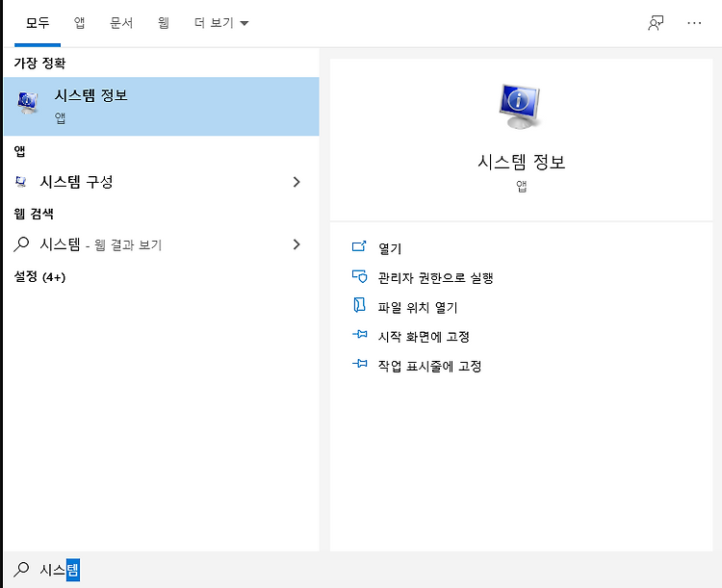Open the 더 보기 dropdown

pyautogui.click(x=221, y=22)
